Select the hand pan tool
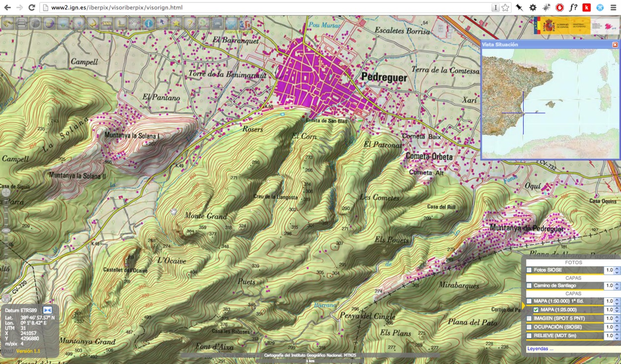The height and width of the screenshot is (364, 621). click(134, 23)
